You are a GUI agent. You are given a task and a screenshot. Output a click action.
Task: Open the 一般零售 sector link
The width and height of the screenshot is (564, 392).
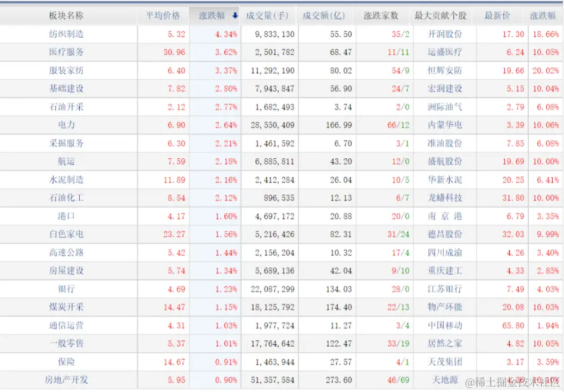66,343
